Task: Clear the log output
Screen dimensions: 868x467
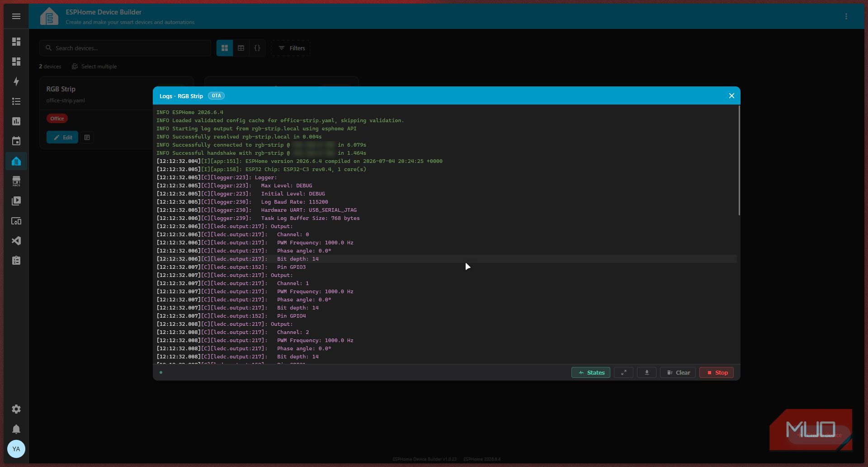Action: coord(678,372)
